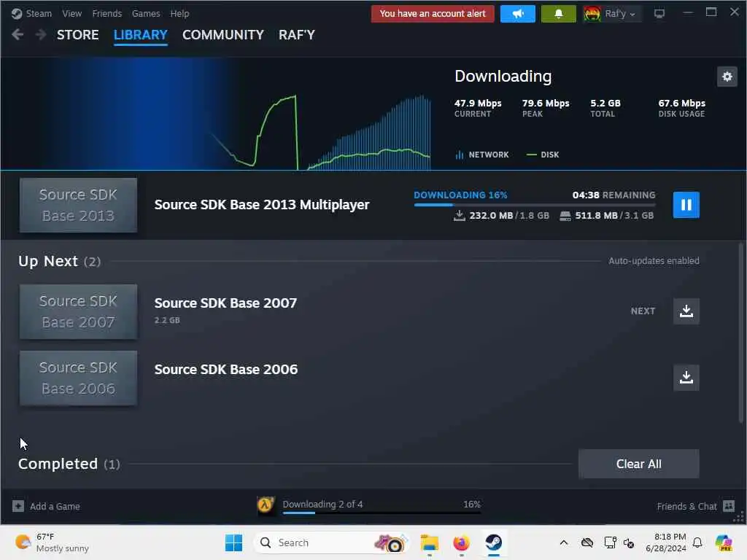Open the View menu
This screenshot has width=747, height=560.
pyautogui.click(x=72, y=13)
